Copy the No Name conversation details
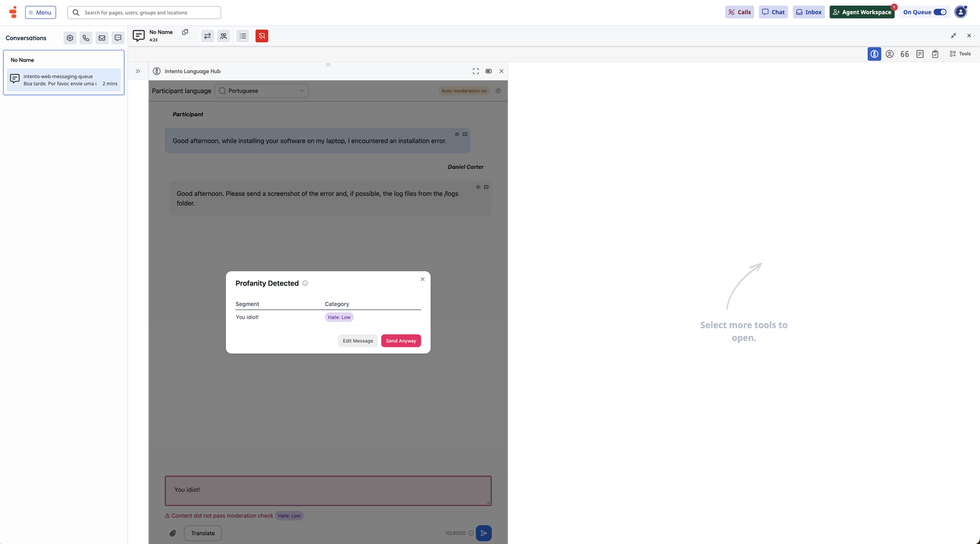This screenshot has width=980, height=544. pyautogui.click(x=185, y=32)
